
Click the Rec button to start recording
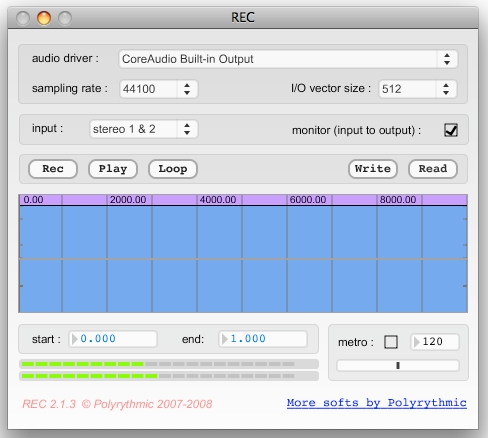(53, 169)
